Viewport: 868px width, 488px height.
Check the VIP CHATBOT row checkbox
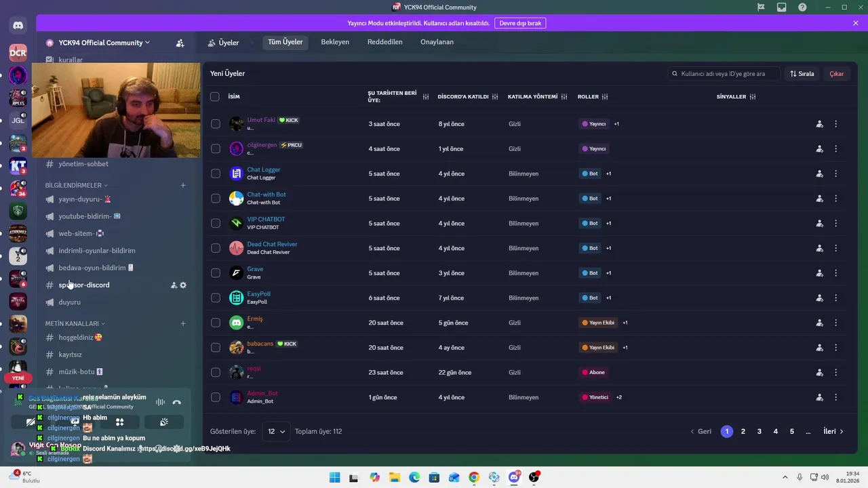(215, 223)
